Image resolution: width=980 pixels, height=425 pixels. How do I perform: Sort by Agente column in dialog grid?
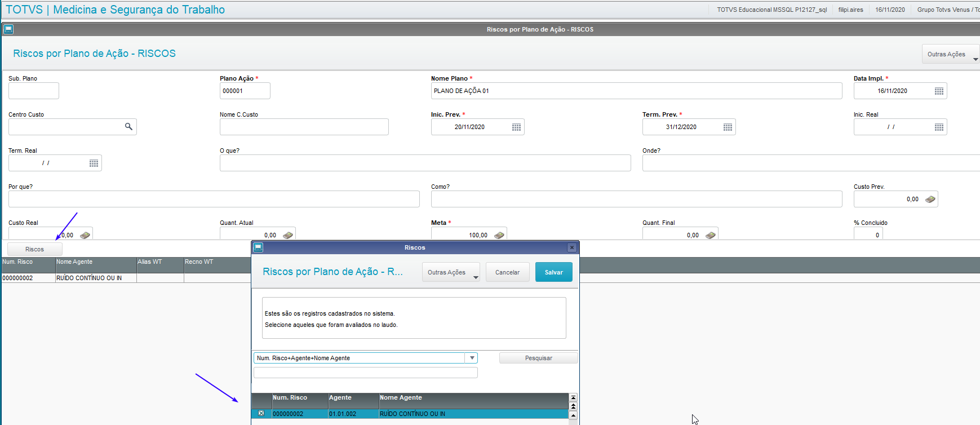pos(353,401)
